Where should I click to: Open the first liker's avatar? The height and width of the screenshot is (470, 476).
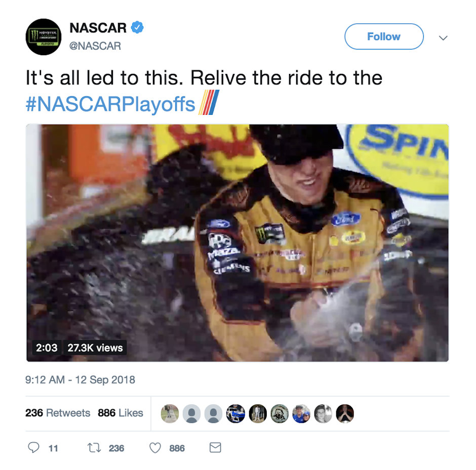point(170,413)
